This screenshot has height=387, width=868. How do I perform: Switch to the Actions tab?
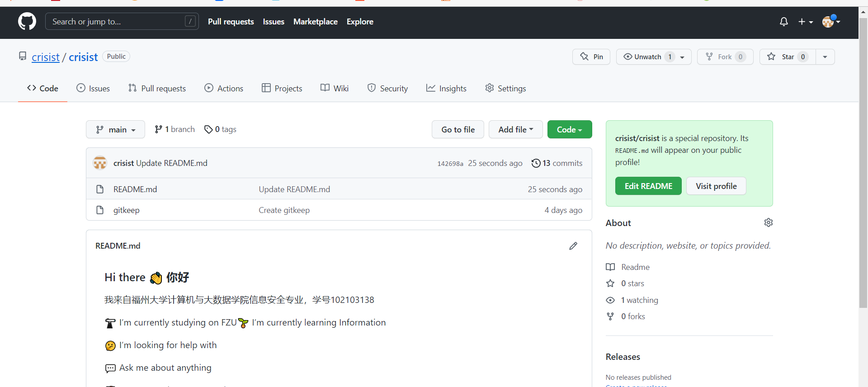(224, 88)
